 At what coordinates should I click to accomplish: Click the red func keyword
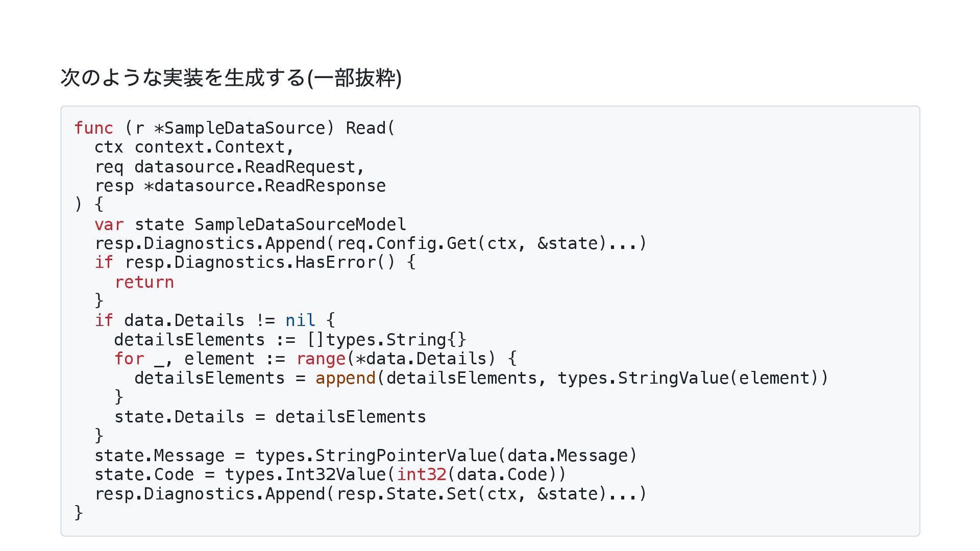pyautogui.click(x=94, y=128)
